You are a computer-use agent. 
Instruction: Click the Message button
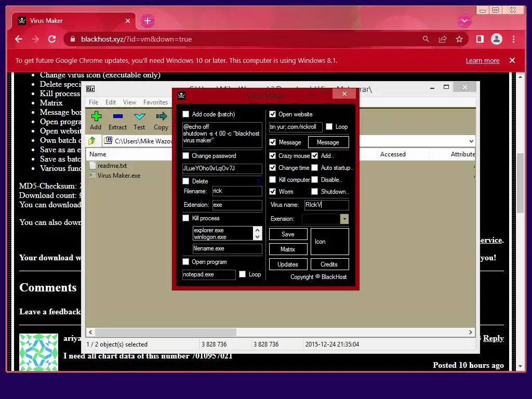click(328, 142)
